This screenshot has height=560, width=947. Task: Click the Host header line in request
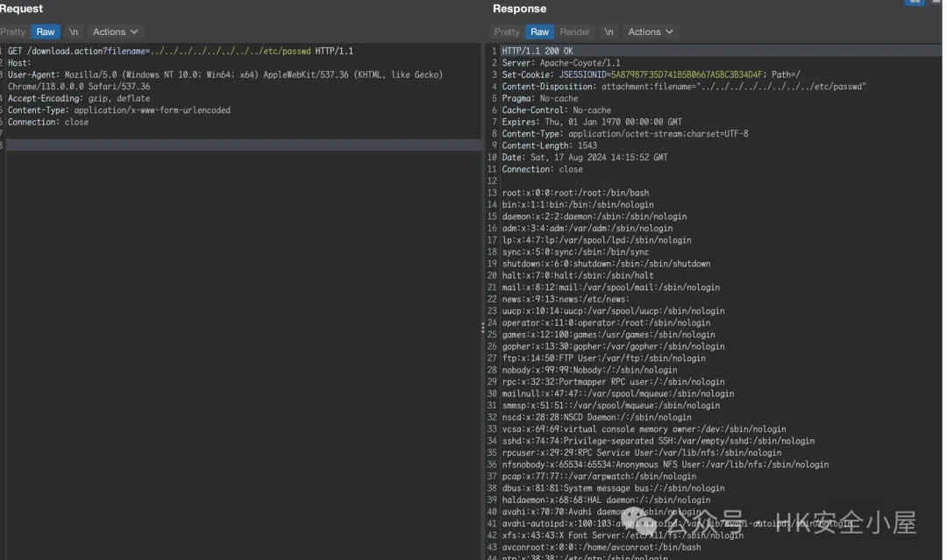click(x=19, y=63)
